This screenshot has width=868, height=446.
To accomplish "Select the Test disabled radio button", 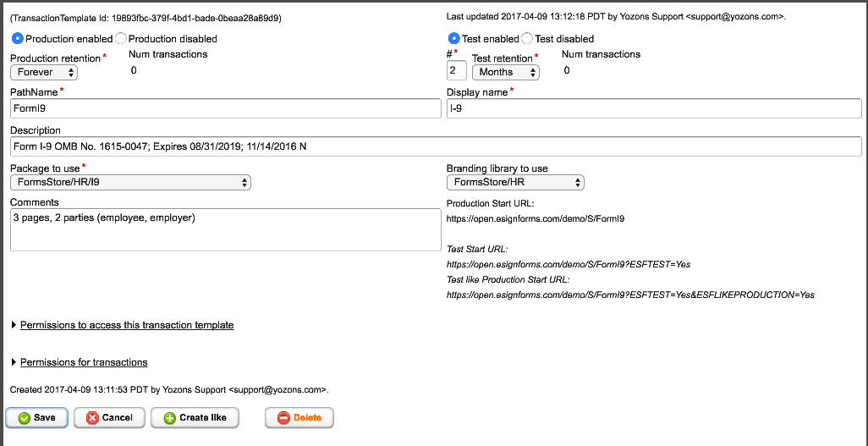I will point(527,39).
